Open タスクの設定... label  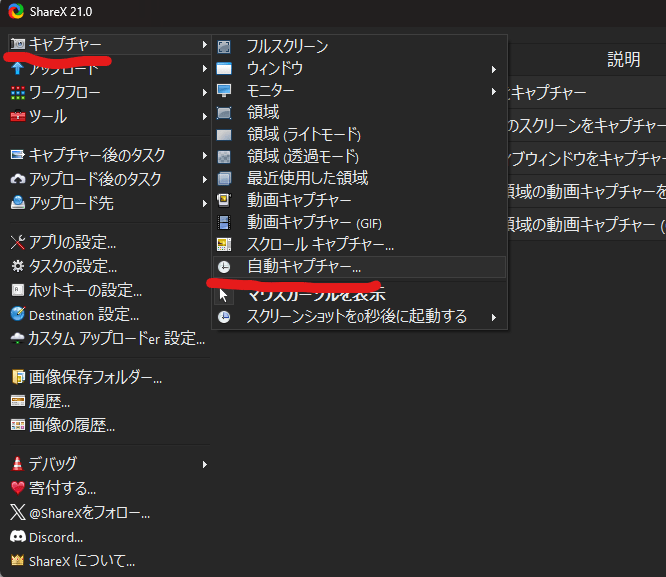coord(73,266)
